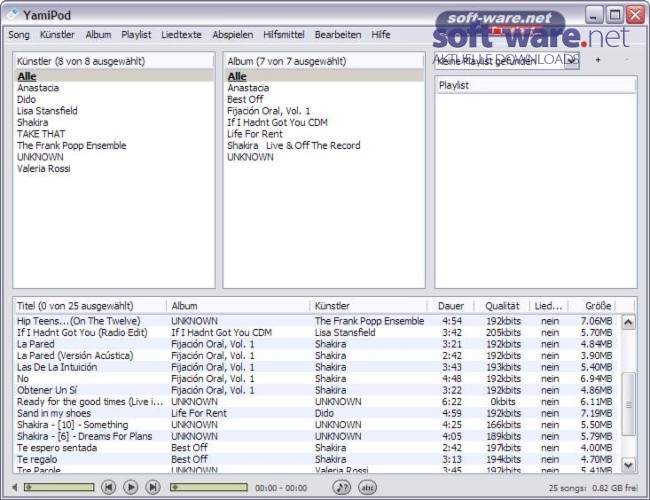Viewport: 650px width, 500px height.
Task: Sort songs by Titel column header
Action: tap(90, 306)
